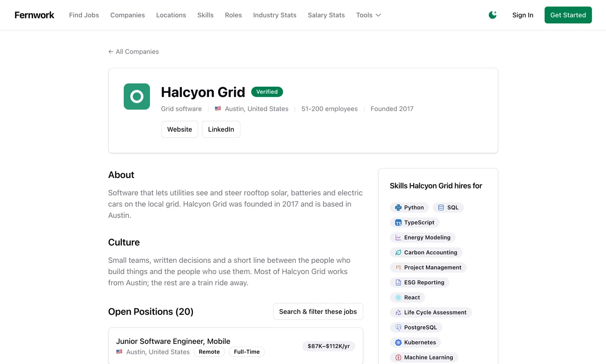606x364 pixels.
Task: Click the Project Management icon
Action: coord(398,267)
